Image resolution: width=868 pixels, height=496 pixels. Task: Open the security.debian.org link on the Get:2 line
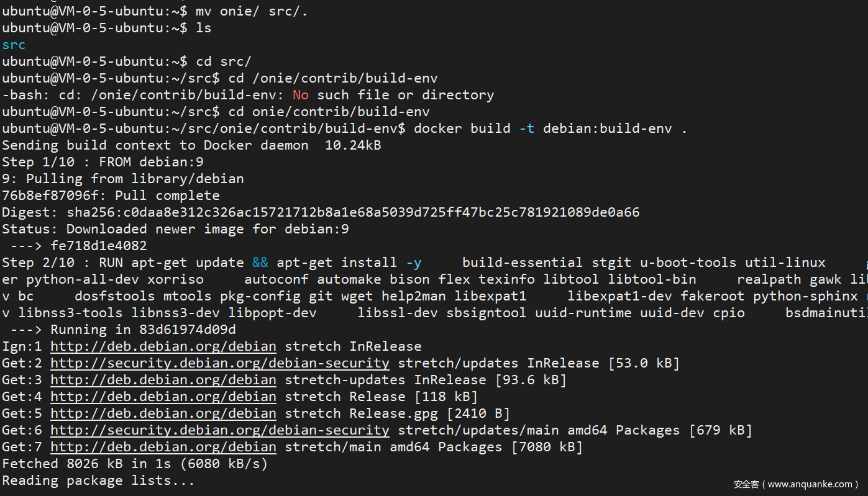[x=219, y=363]
